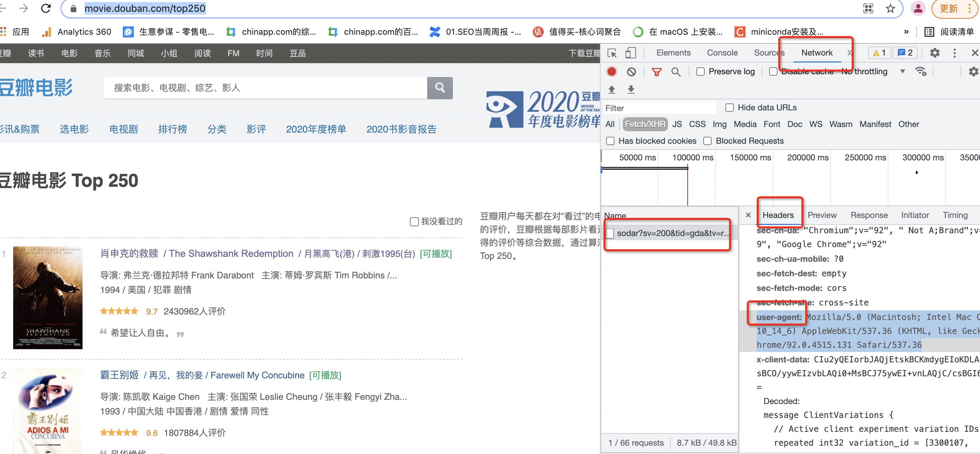Focus the network Filter text field
980x454 pixels.
click(x=660, y=108)
